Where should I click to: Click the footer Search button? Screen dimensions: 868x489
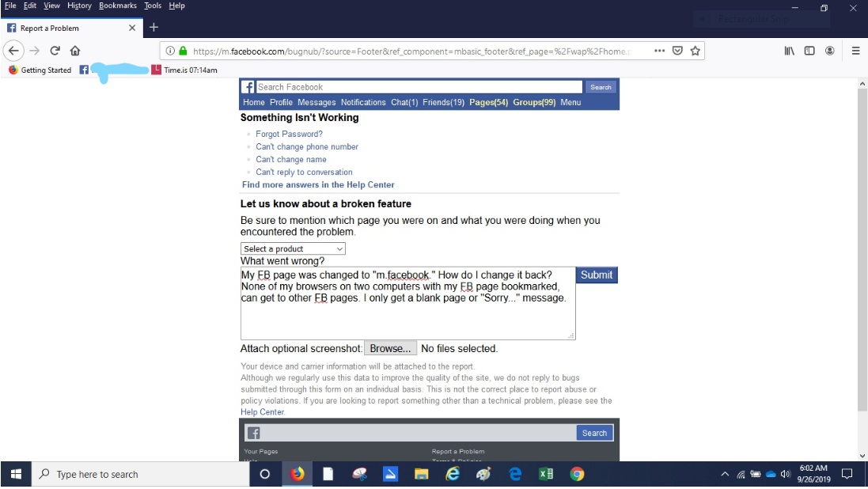(594, 433)
